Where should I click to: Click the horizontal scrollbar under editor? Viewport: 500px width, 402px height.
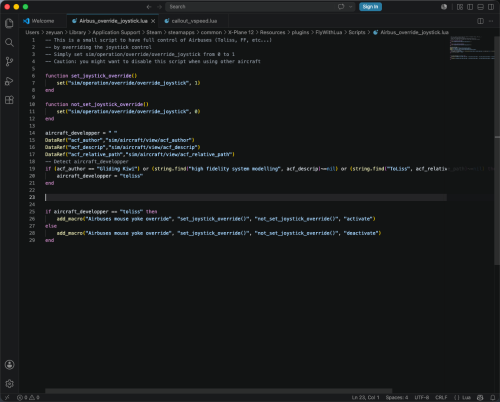(x=218, y=391)
